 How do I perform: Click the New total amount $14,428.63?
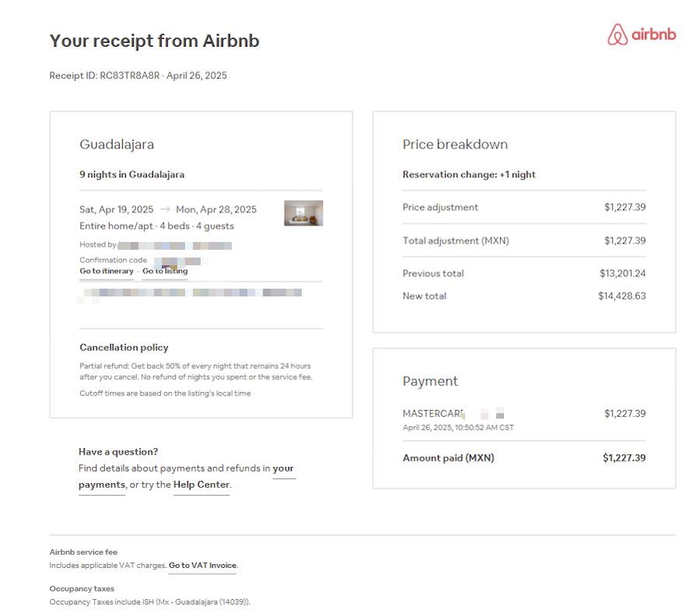(622, 296)
